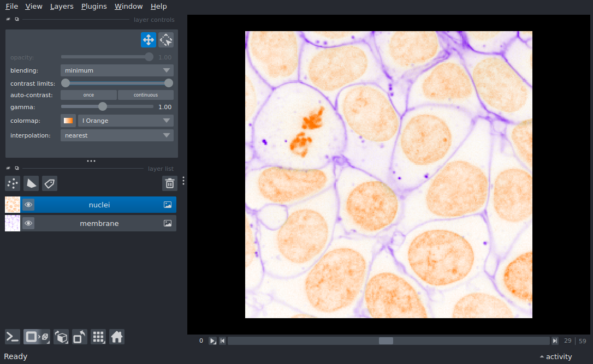The height and width of the screenshot is (364, 593).
Task: Click auto-contrast once button
Action: click(88, 95)
